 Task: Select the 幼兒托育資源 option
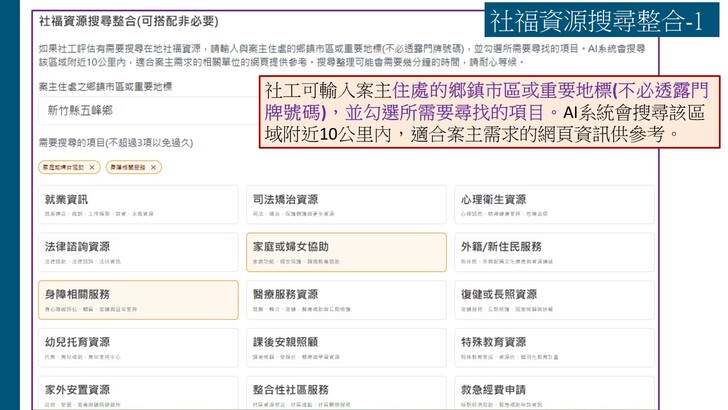point(138,347)
